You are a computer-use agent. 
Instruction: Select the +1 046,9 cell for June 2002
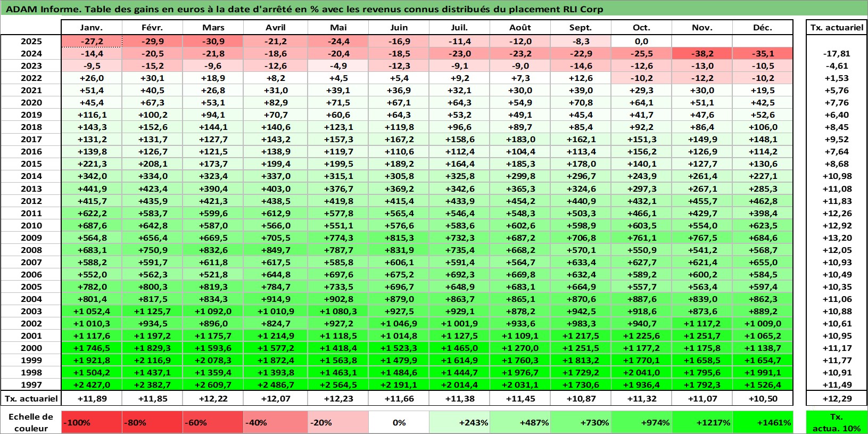tap(399, 323)
